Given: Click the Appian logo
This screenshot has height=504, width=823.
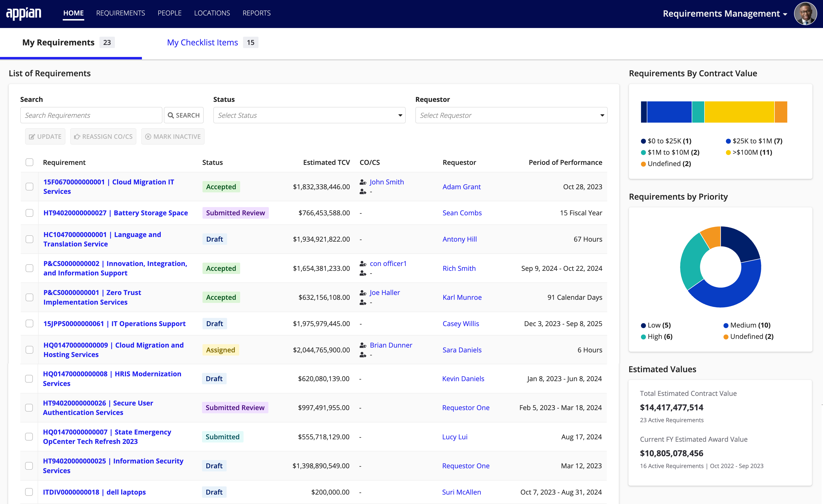Looking at the screenshot, I should tap(24, 13).
